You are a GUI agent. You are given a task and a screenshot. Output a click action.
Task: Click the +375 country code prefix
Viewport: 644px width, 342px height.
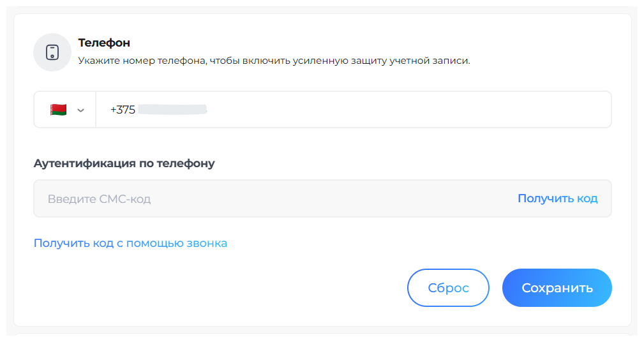[x=123, y=110]
